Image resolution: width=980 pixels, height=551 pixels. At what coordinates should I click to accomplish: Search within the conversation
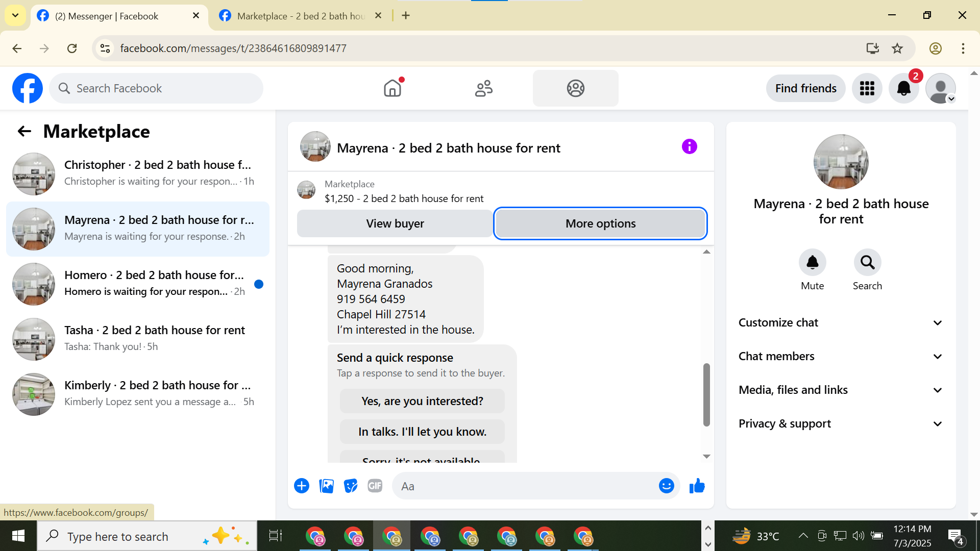pos(867,262)
